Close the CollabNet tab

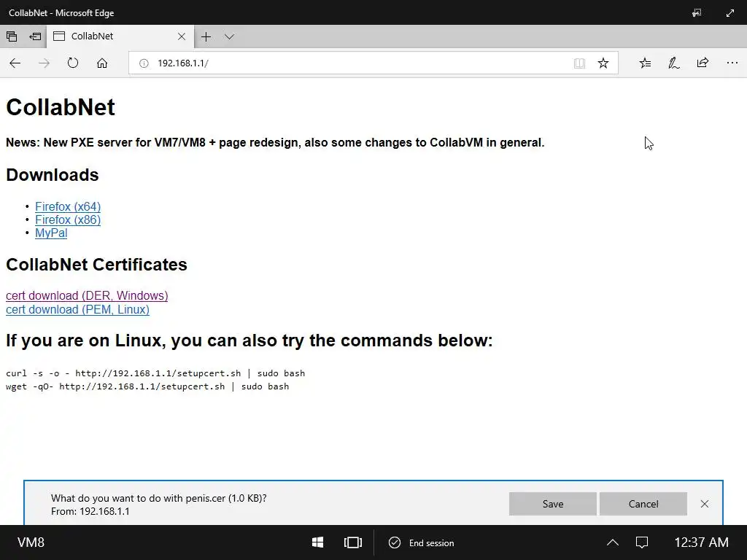point(182,36)
